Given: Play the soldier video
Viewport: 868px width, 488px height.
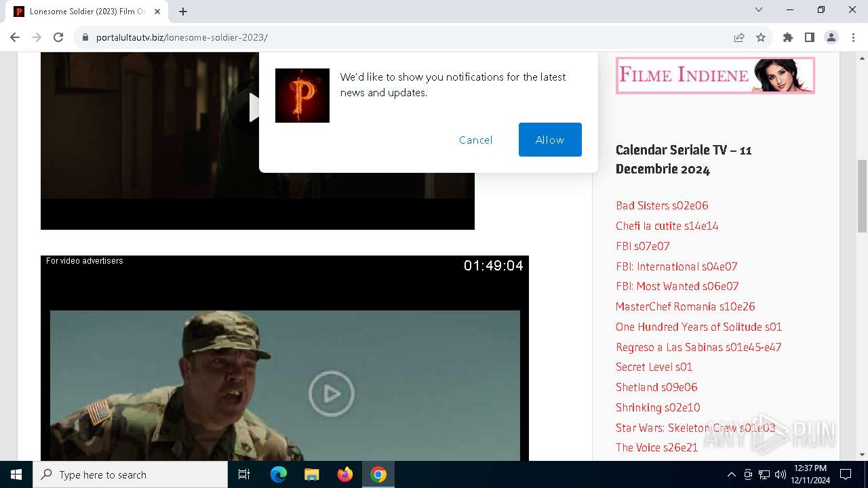Looking at the screenshot, I should [332, 393].
